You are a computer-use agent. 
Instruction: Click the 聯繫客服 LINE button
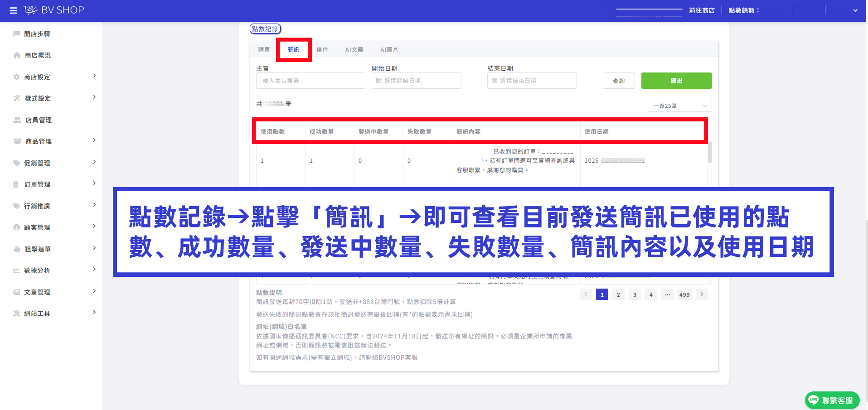pyautogui.click(x=832, y=400)
